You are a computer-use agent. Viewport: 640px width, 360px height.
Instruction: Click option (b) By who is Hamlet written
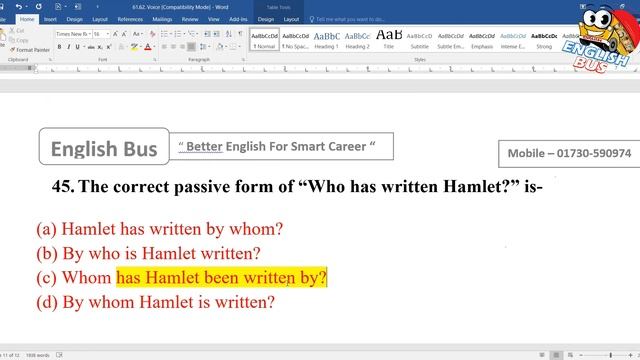(148, 253)
